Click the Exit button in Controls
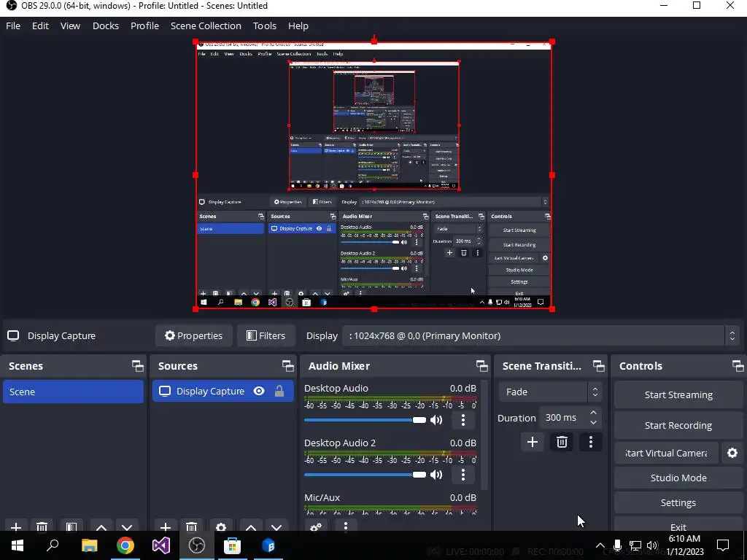 [678, 525]
